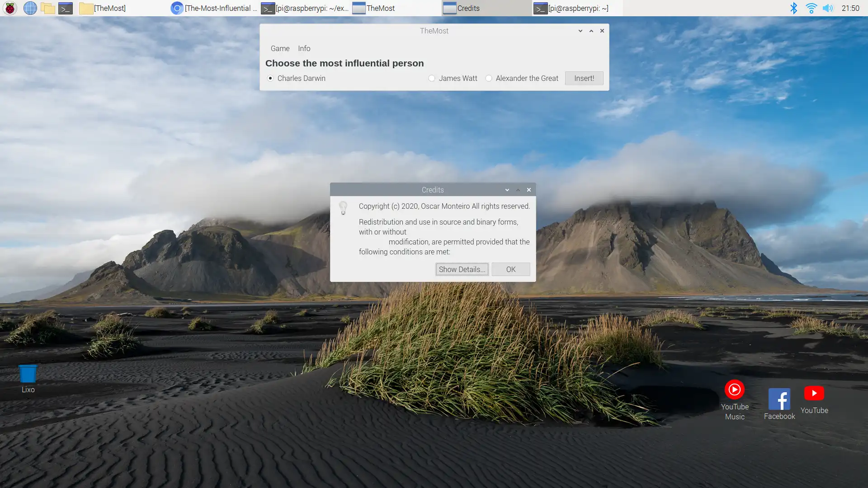Click the Bluetooth icon in system tray
Viewport: 868px width, 488px height.
(794, 8)
